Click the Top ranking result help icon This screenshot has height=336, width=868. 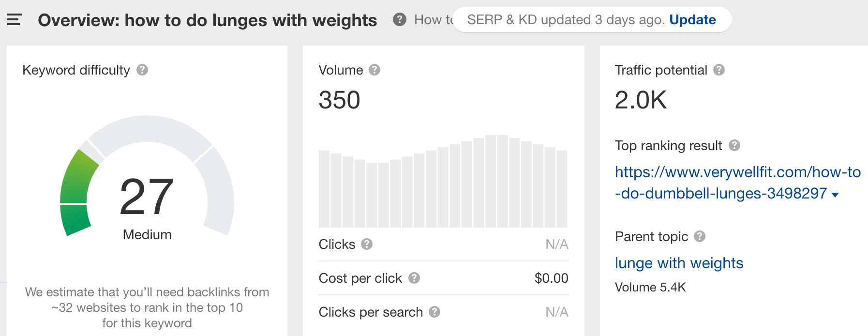pos(734,146)
